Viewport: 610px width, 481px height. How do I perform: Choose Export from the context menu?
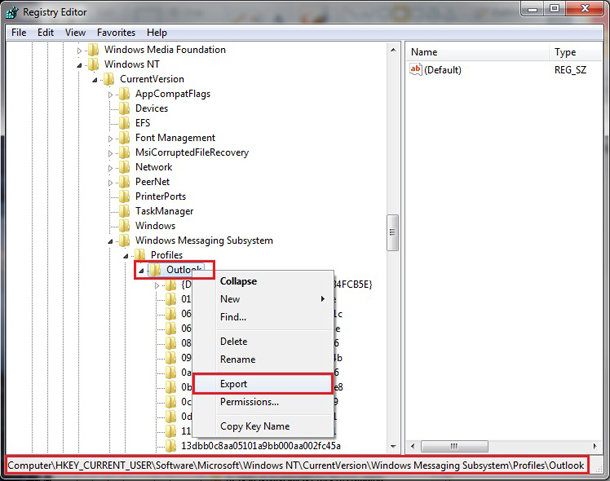click(x=263, y=384)
